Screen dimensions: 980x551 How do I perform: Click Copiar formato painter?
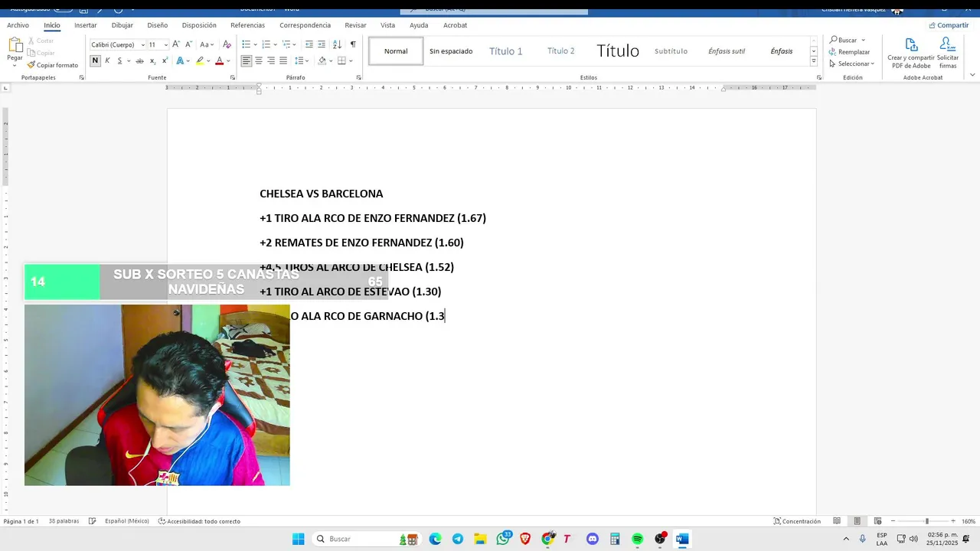53,65
